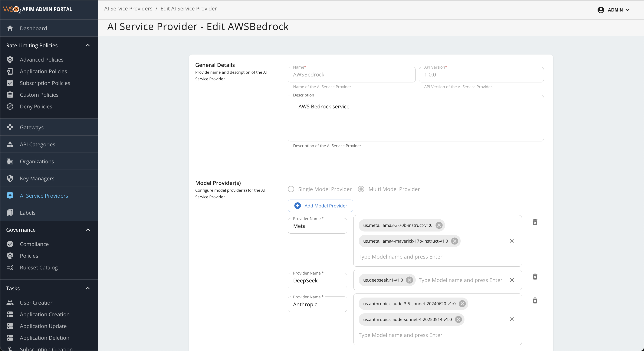This screenshot has height=351, width=644.
Task: Delete the Meta model provider row
Action: pyautogui.click(x=535, y=222)
